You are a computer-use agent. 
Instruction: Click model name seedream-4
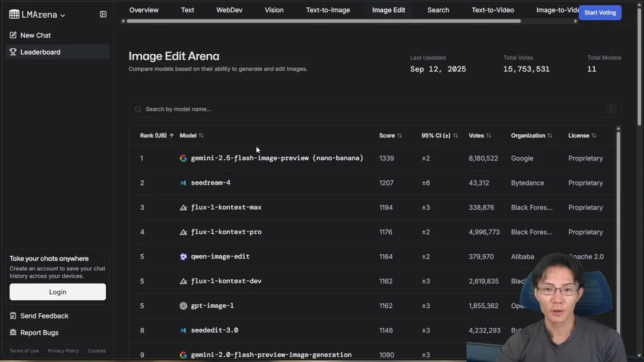[x=210, y=183]
